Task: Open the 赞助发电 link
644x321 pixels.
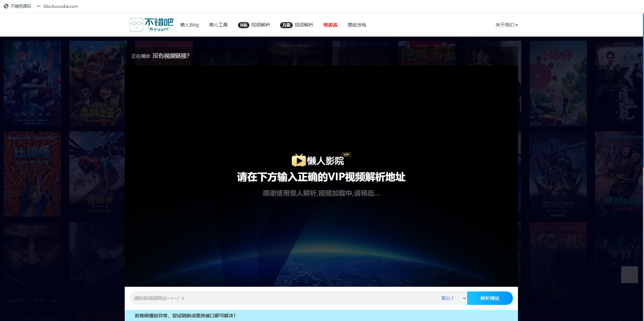Action: coord(357,25)
